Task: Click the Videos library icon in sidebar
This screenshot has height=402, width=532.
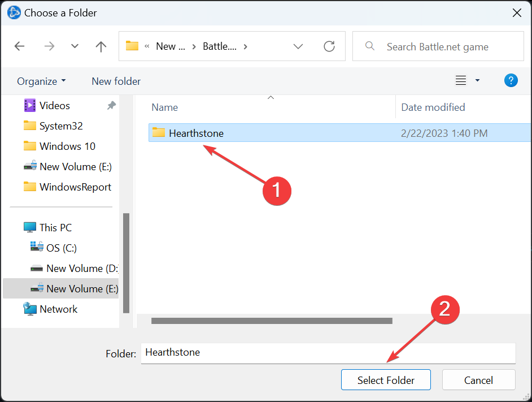Action: click(30, 106)
